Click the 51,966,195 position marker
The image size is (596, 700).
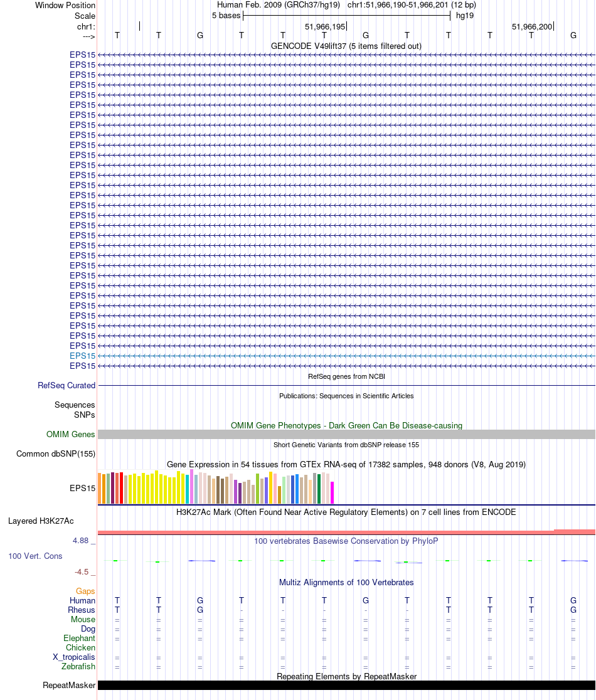point(325,27)
